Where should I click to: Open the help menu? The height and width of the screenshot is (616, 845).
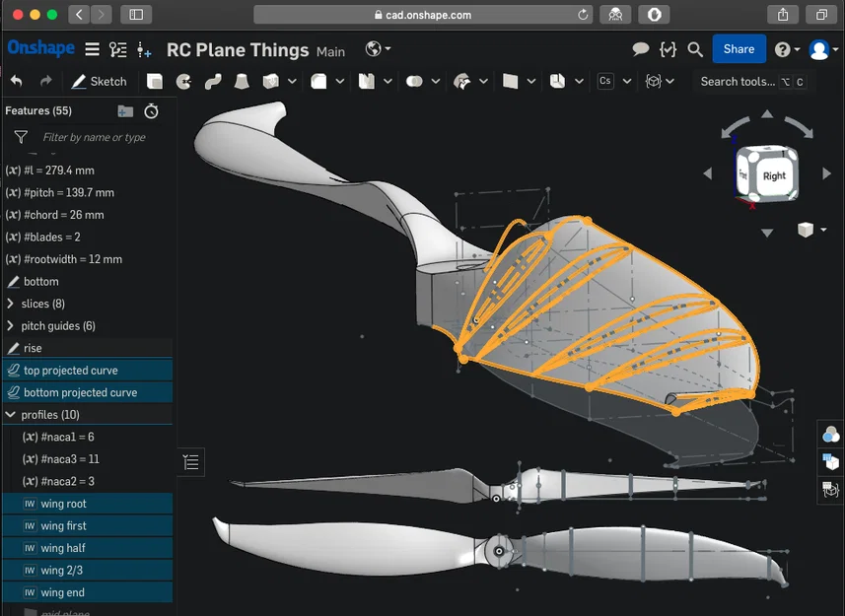[x=782, y=48]
